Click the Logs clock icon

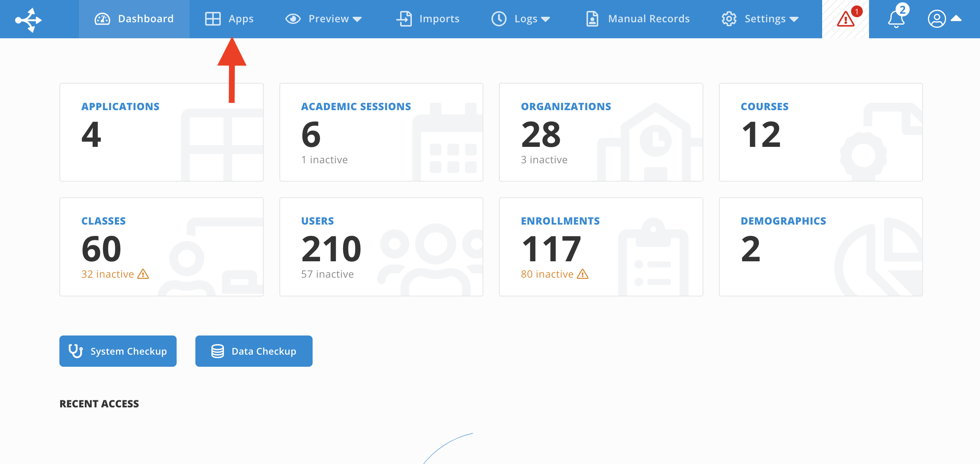(x=499, y=19)
